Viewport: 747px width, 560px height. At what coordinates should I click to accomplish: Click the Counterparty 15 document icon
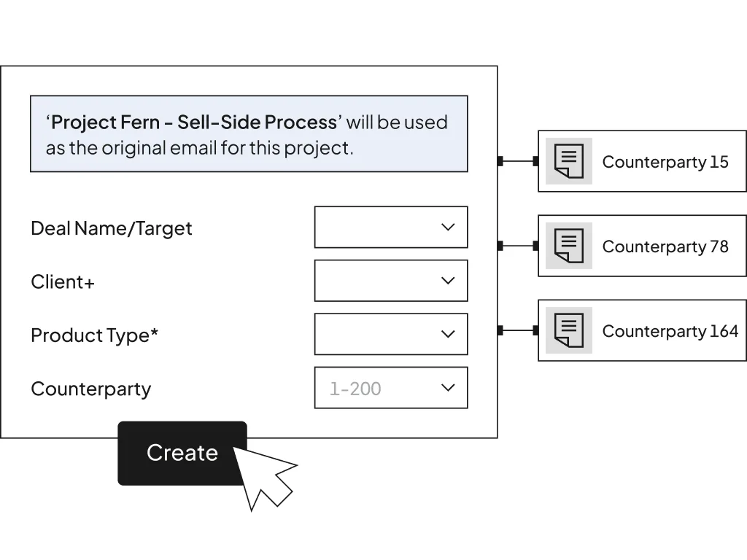(x=569, y=161)
